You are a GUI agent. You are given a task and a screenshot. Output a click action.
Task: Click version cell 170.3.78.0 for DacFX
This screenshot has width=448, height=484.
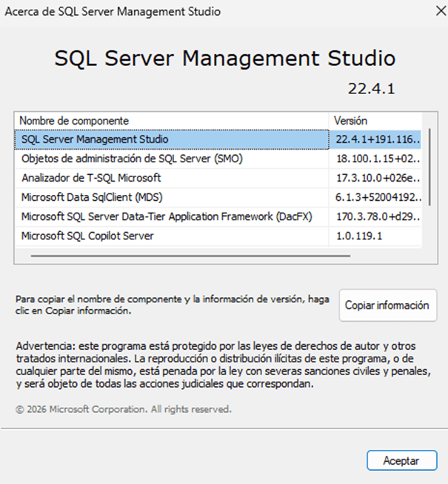[377, 216]
